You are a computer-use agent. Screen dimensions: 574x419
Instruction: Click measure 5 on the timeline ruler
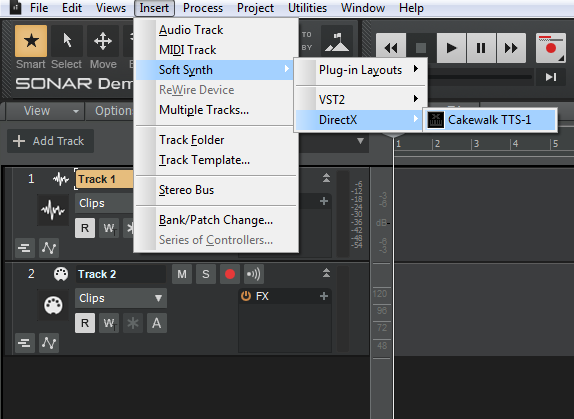[x=555, y=144]
